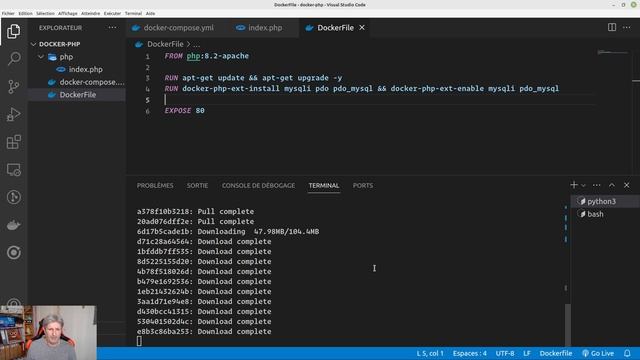Screen dimensions: 640x360
Task: Open the Fichier menu
Action: [8, 13]
